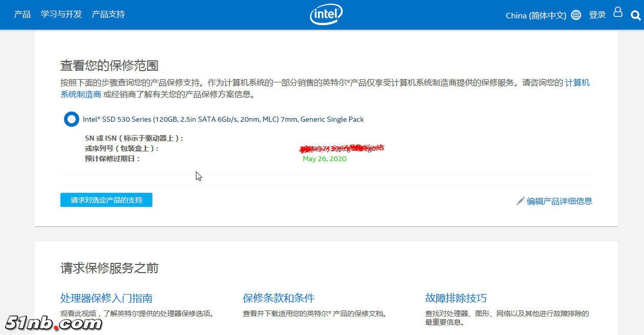Image resolution: width=644 pixels, height=335 pixels.
Task: Open the 学习与开发 menu
Action: coord(61,14)
